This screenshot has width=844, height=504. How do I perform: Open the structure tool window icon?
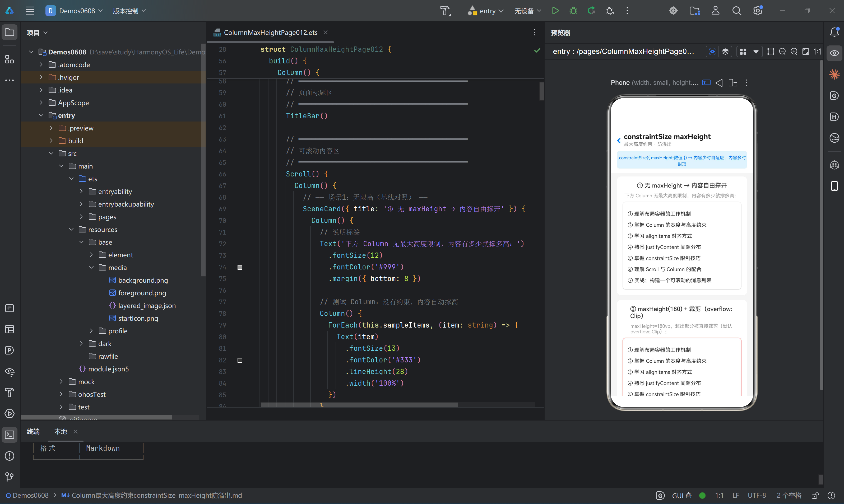10,59
